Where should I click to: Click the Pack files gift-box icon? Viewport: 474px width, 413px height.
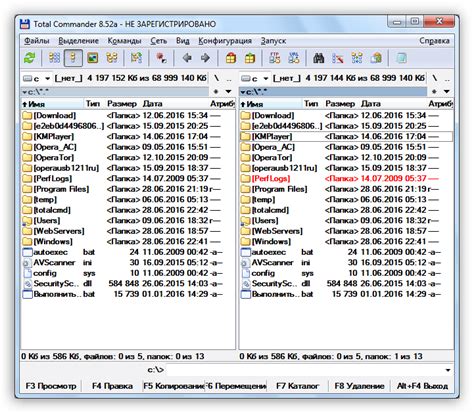point(231,58)
